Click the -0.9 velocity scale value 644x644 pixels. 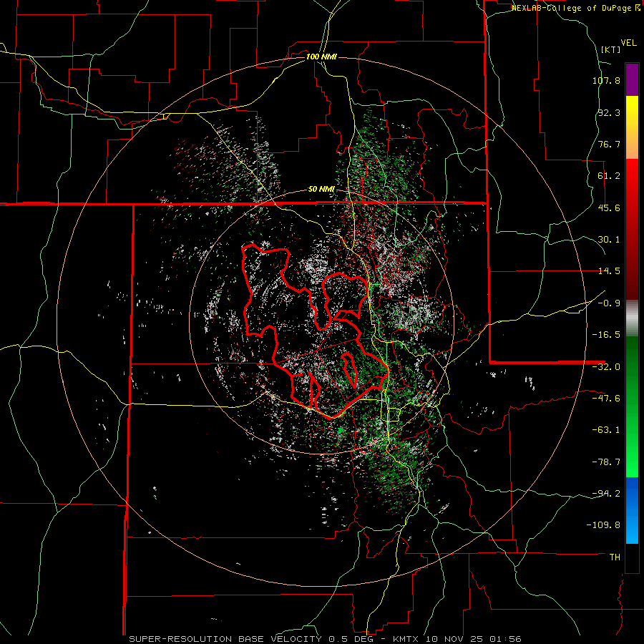(x=609, y=303)
